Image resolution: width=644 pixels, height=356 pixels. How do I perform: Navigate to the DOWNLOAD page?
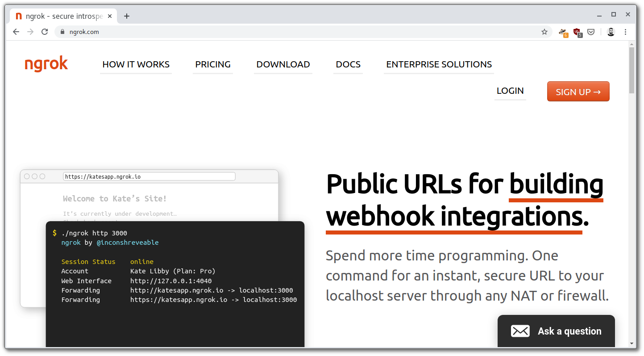(x=283, y=65)
